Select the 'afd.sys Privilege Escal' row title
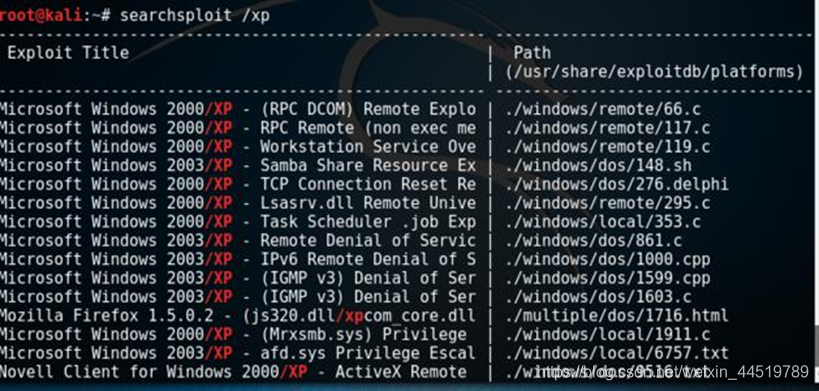Image resolution: width=819 pixels, height=391 pixels. 368,353
